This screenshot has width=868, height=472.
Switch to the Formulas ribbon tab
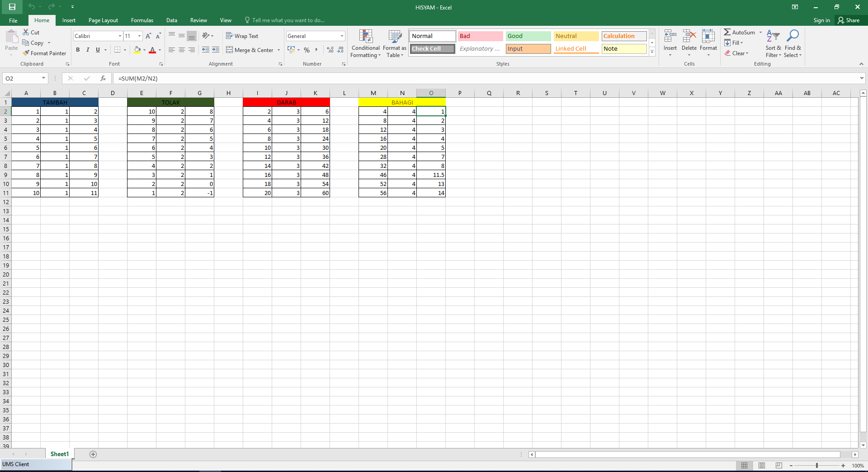[142, 20]
